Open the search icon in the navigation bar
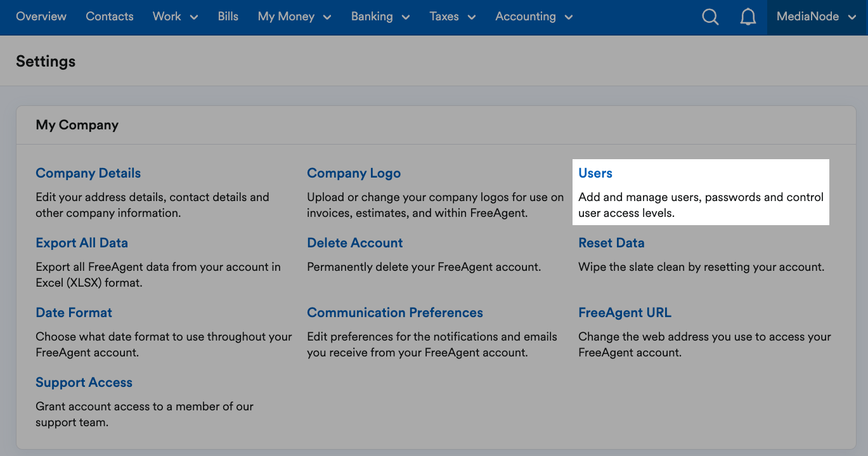 710,17
